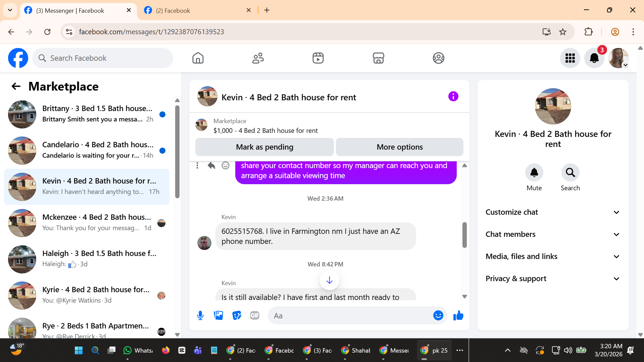Click More options button
The height and width of the screenshot is (362, 644).
coord(399,147)
